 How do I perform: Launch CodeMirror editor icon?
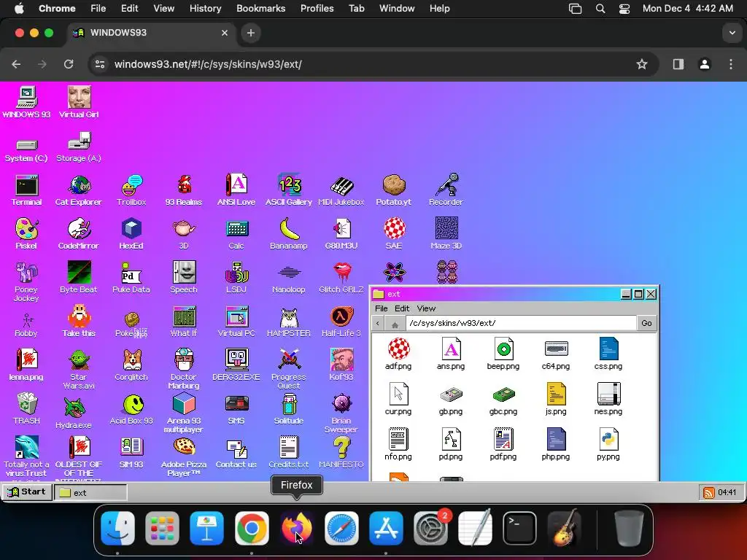79,234
